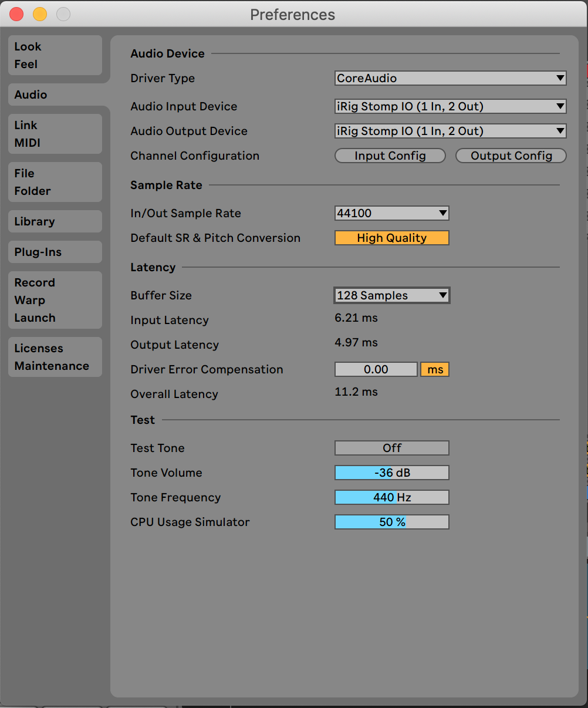Select the Audio preferences tab
The image size is (588, 708).
[55, 95]
